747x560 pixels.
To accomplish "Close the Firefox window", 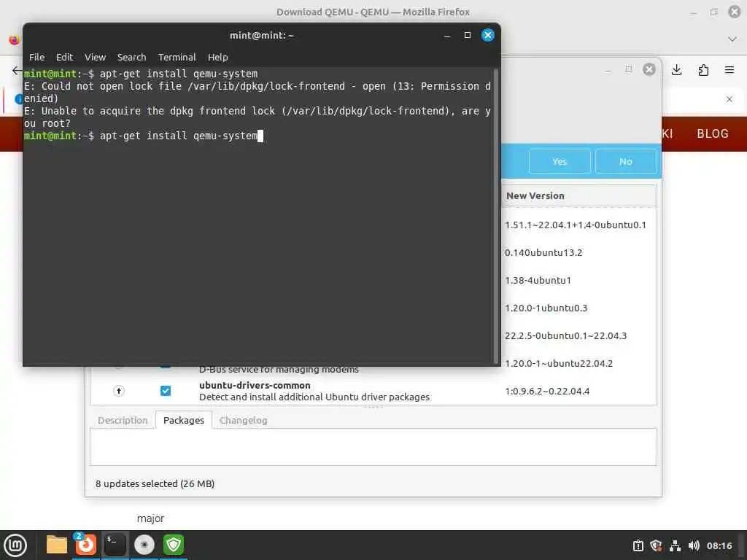I will pos(735,12).
